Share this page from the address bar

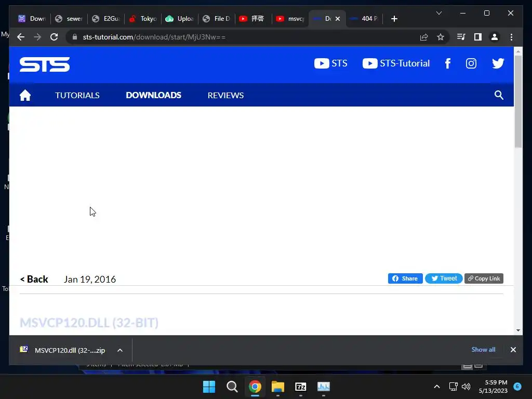click(x=424, y=37)
